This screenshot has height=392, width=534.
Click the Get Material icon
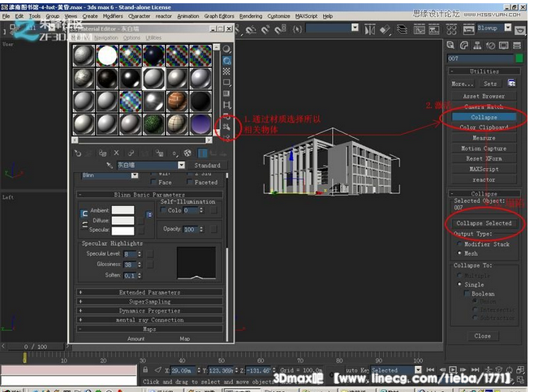pyautogui.click(x=78, y=153)
